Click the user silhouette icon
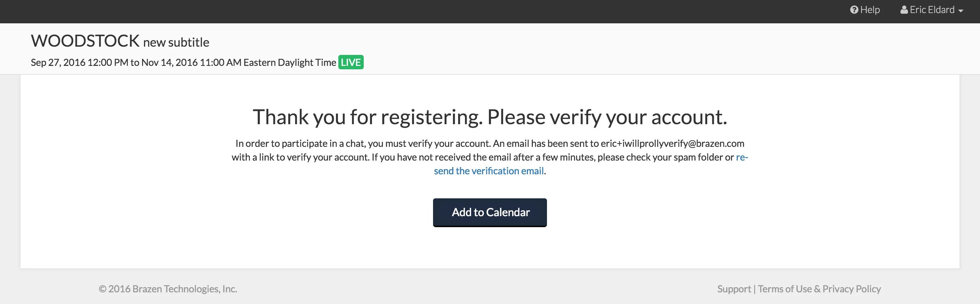The width and height of the screenshot is (980, 304). point(904,10)
